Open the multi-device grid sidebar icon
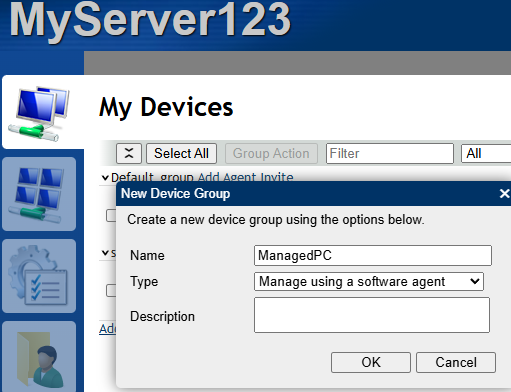This screenshot has width=511, height=392. (39, 194)
